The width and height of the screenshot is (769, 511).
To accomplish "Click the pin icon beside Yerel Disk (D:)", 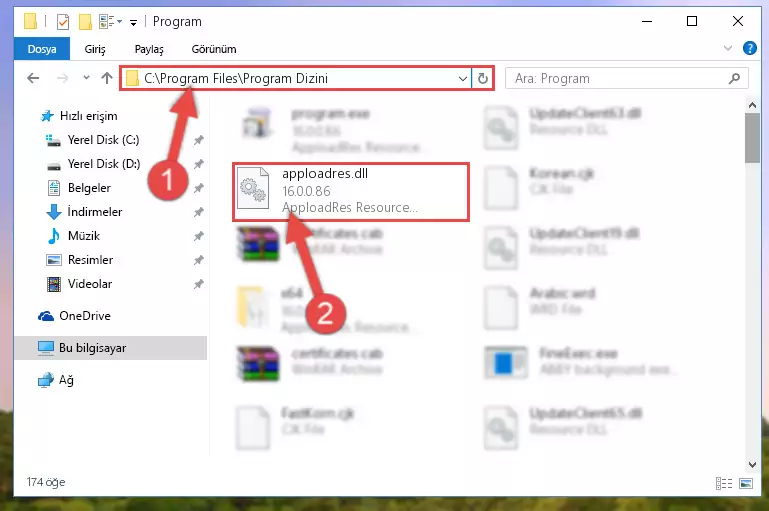I will click(198, 164).
